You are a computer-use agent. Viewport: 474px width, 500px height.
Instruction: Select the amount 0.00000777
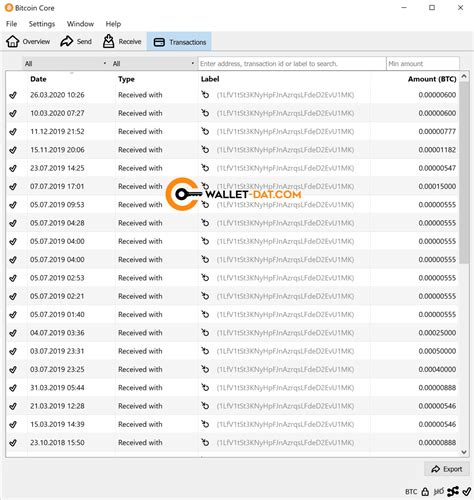437,132
